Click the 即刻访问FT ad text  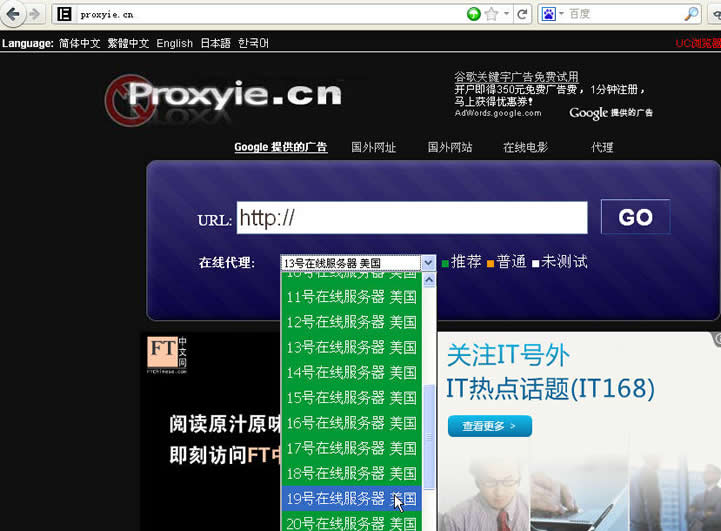pos(225,456)
